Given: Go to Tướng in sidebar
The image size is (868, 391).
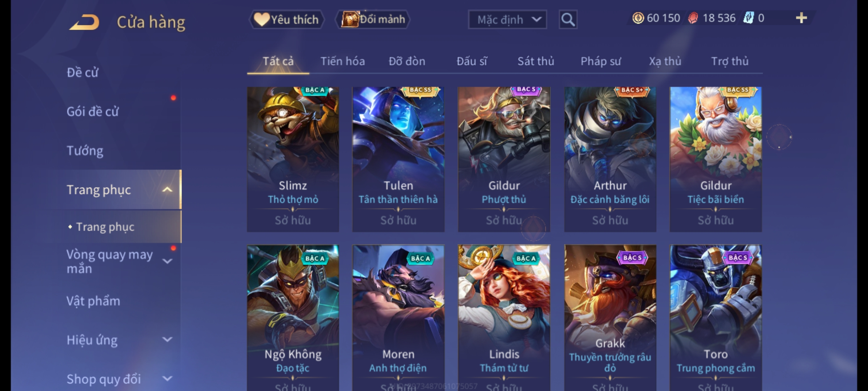Looking at the screenshot, I should 85,151.
